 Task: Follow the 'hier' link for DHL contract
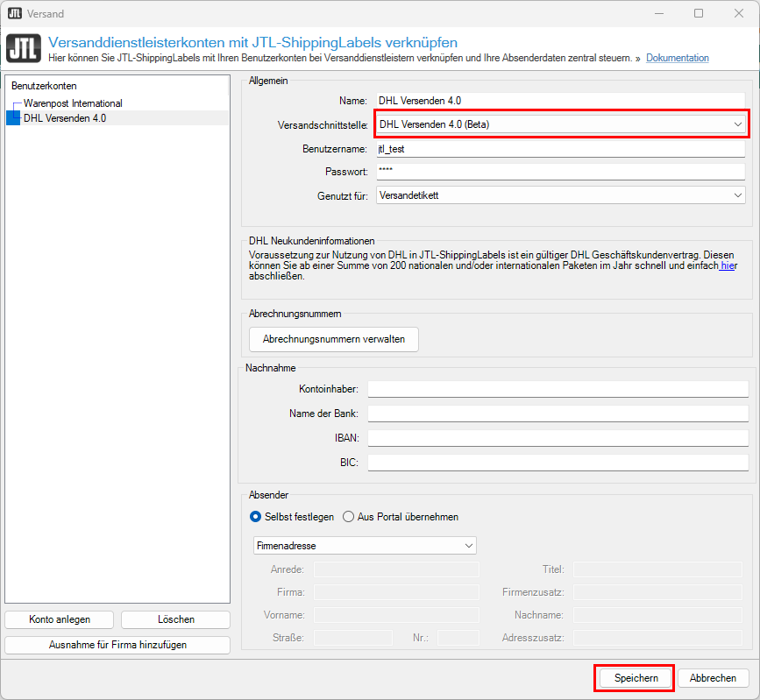coord(728,265)
